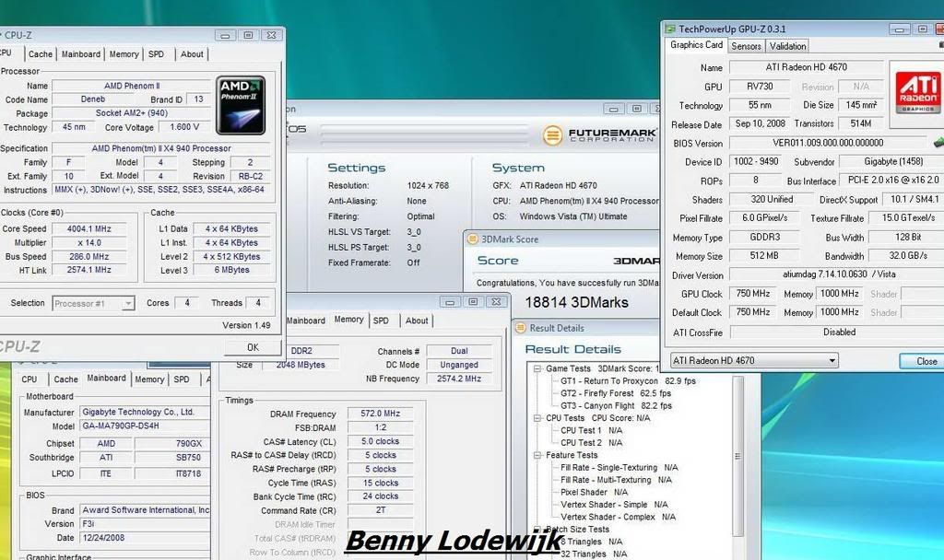Open the CPU tab above the Motherboard panel

click(29, 379)
